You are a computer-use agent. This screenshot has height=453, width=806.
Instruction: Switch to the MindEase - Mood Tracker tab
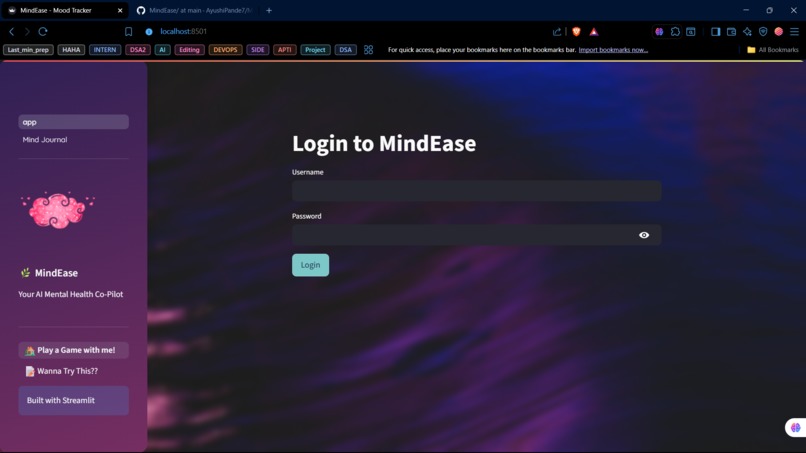pos(64,10)
